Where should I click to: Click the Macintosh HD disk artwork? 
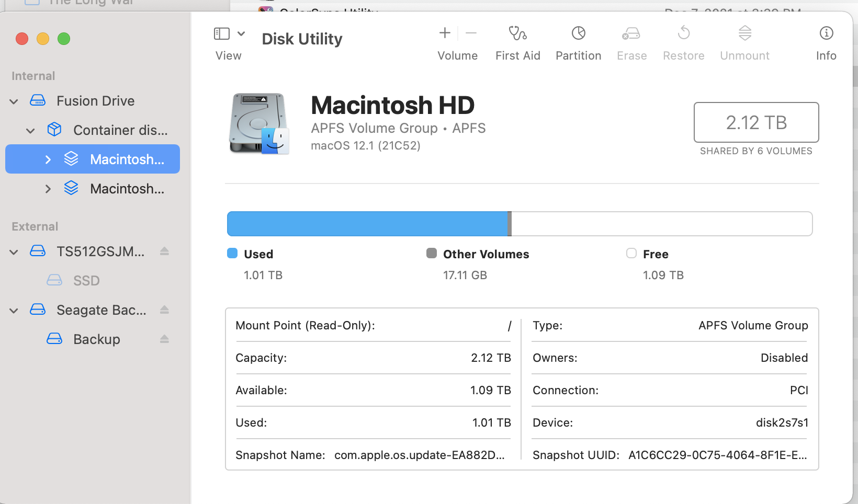[259, 123]
